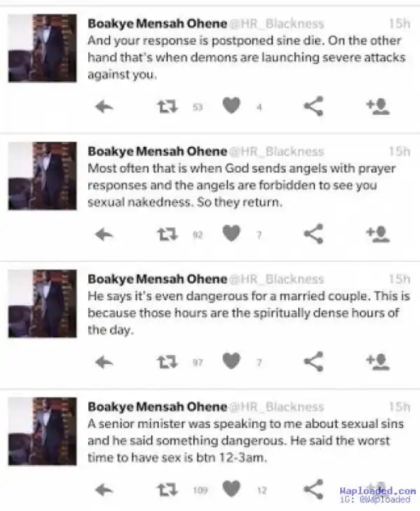Reply to the 'married couple' tweet
The height and width of the screenshot is (511, 420).
tap(104, 361)
